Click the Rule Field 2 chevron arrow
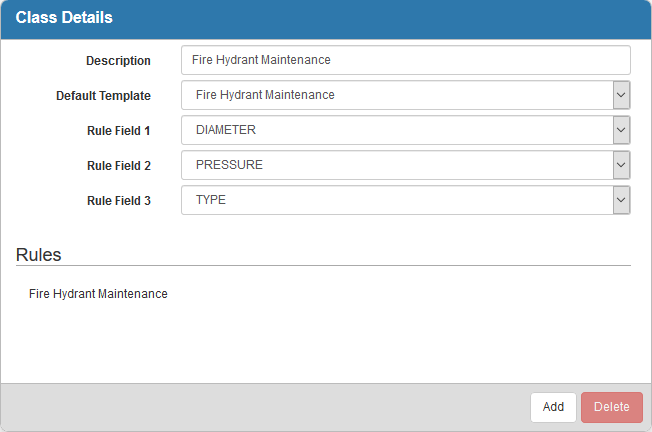 coord(621,165)
